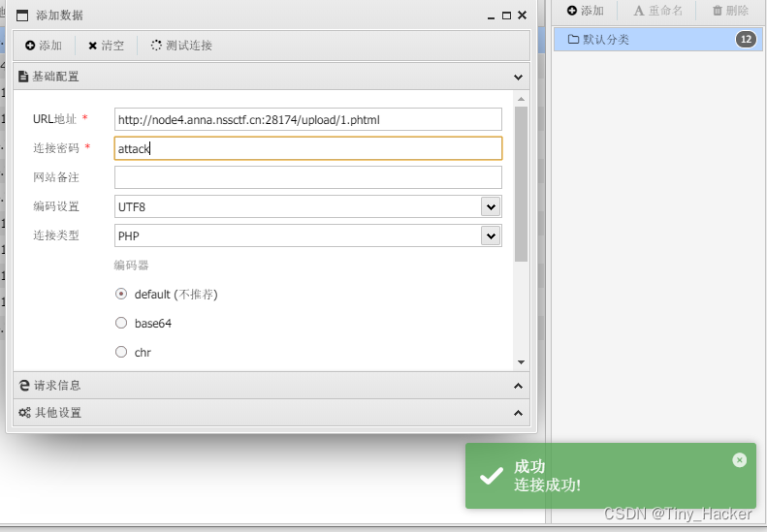Expand the 请求信息 section
767x532 pixels.
[x=272, y=386]
